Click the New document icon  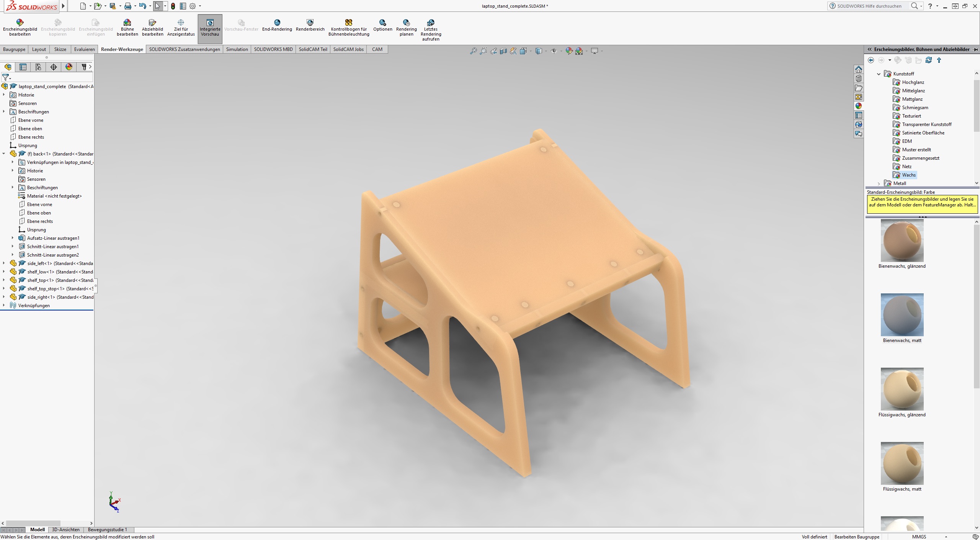click(83, 6)
